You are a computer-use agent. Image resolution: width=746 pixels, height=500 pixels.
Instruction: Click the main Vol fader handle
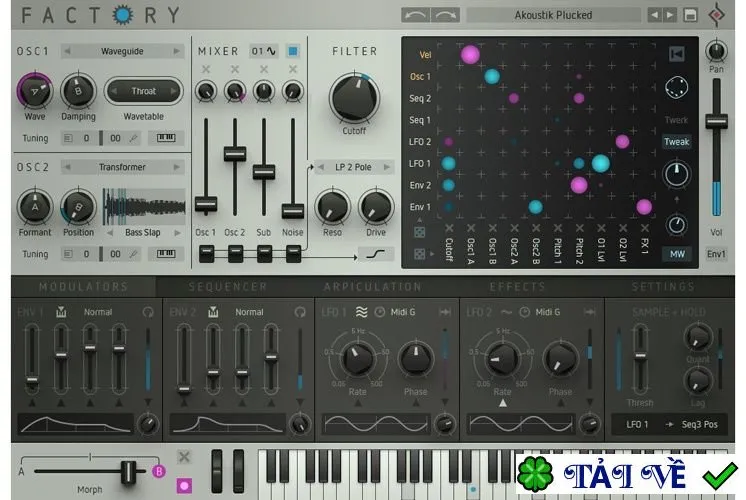pos(716,121)
